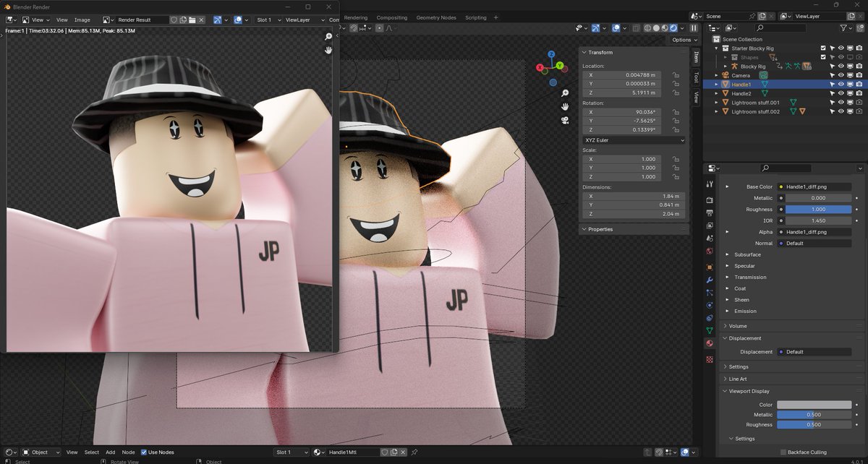This screenshot has width=868, height=464.
Task: Add a new collection in outliner
Action: pos(861,27)
